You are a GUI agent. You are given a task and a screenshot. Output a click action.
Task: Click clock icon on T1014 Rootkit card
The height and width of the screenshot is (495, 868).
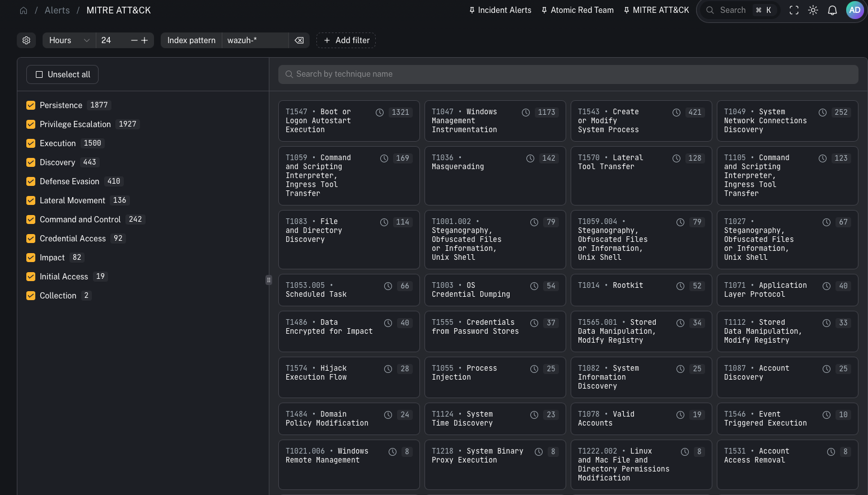(x=680, y=286)
